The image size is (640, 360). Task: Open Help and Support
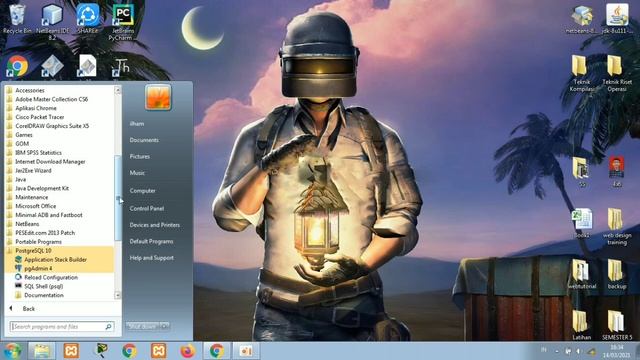point(151,258)
